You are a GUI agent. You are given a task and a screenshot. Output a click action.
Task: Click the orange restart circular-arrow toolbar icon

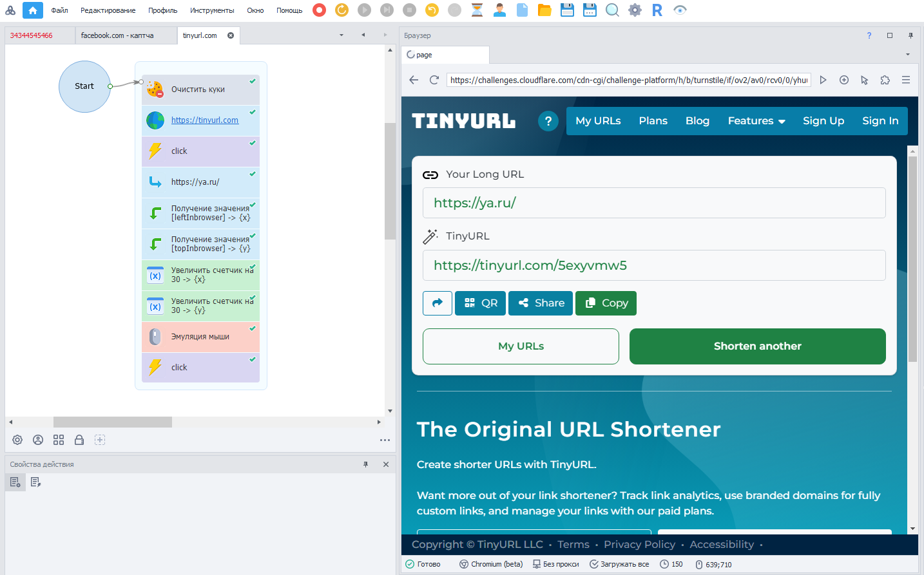342,10
